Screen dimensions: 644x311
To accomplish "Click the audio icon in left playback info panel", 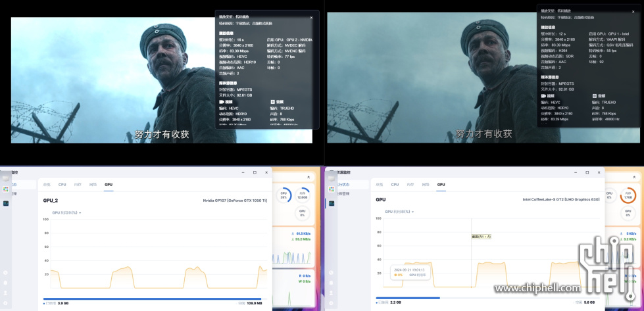I will [x=273, y=101].
